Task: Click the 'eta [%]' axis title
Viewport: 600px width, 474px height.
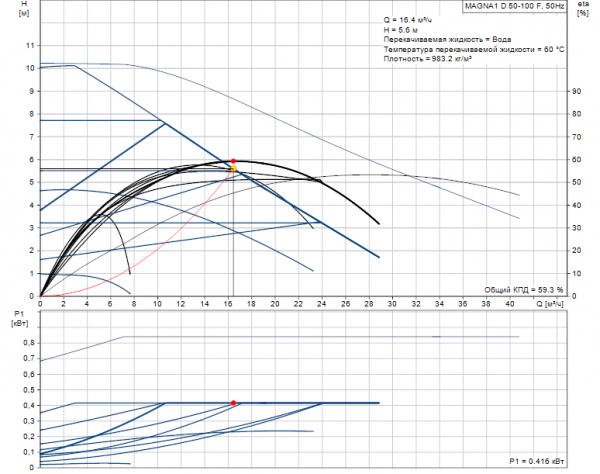Action: 583,8
